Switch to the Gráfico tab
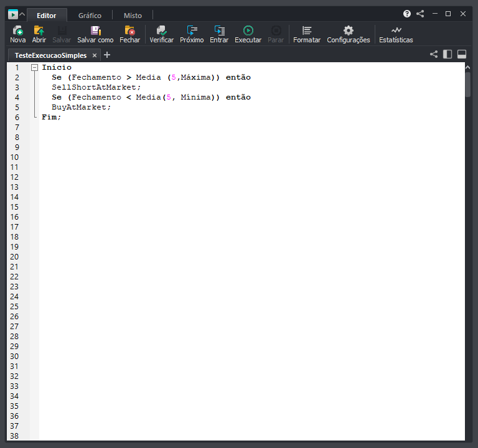This screenshot has width=478, height=448. coord(90,16)
